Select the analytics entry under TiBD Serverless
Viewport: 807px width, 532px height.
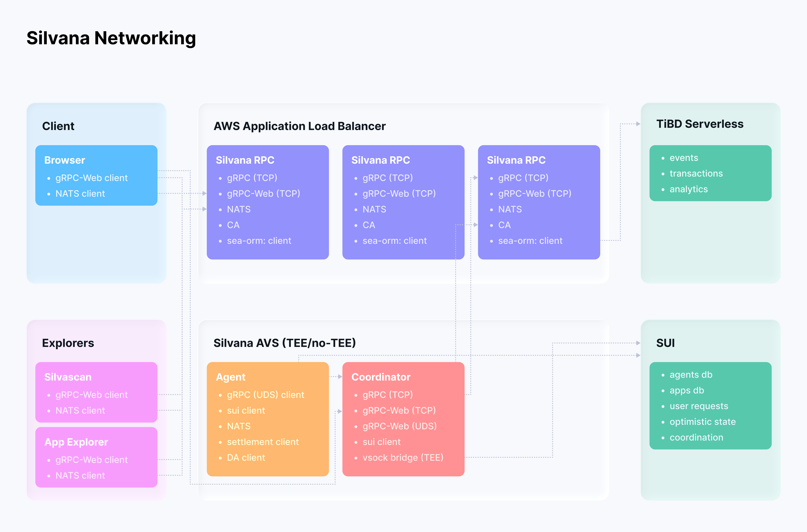688,189
